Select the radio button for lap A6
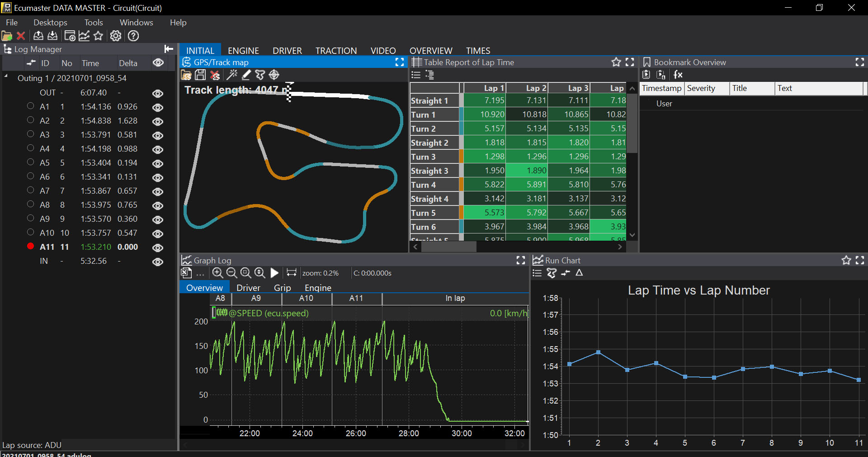The width and height of the screenshot is (868, 457). click(30, 176)
